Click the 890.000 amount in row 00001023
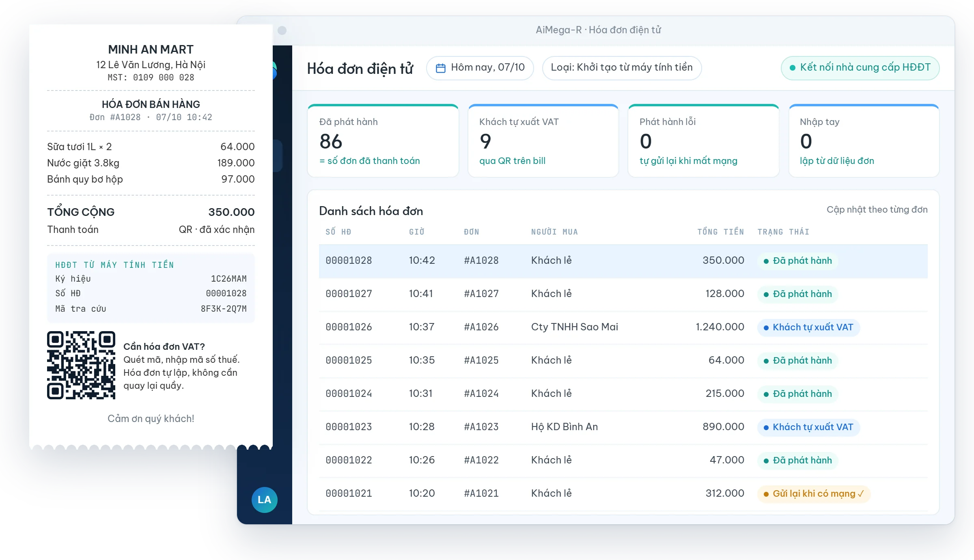974x560 pixels. (723, 427)
